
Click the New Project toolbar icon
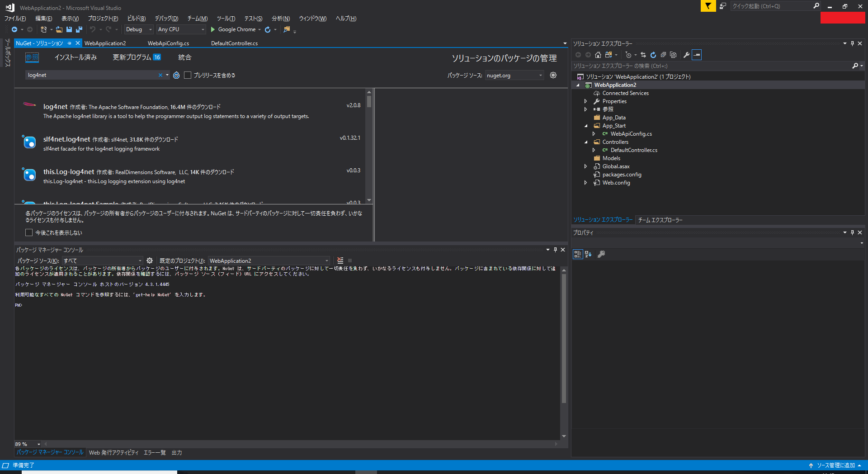43,29
